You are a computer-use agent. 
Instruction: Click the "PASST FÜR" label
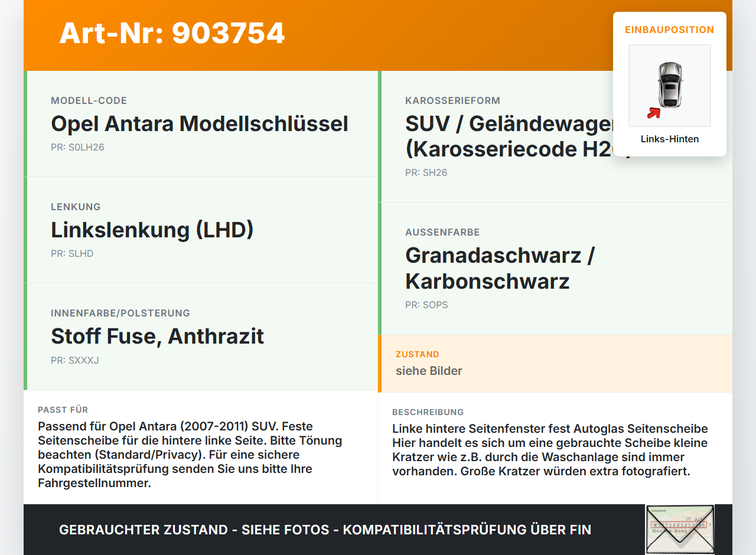pyautogui.click(x=63, y=410)
